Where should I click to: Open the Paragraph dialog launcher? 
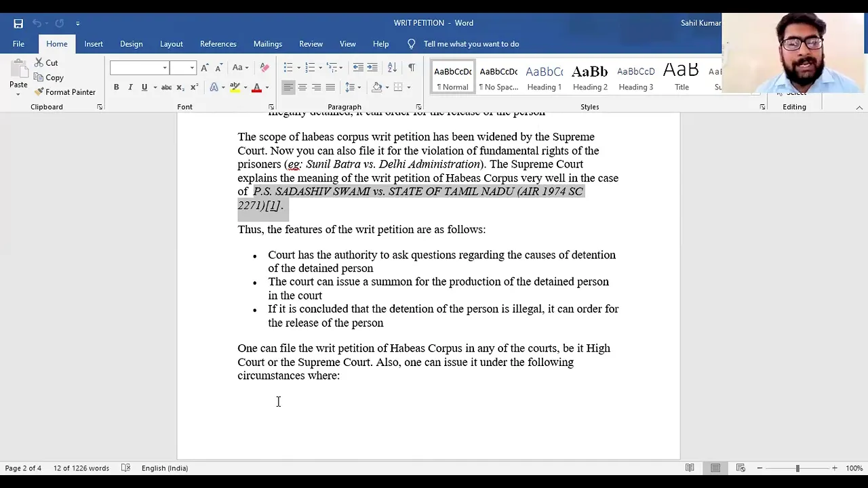pos(418,107)
